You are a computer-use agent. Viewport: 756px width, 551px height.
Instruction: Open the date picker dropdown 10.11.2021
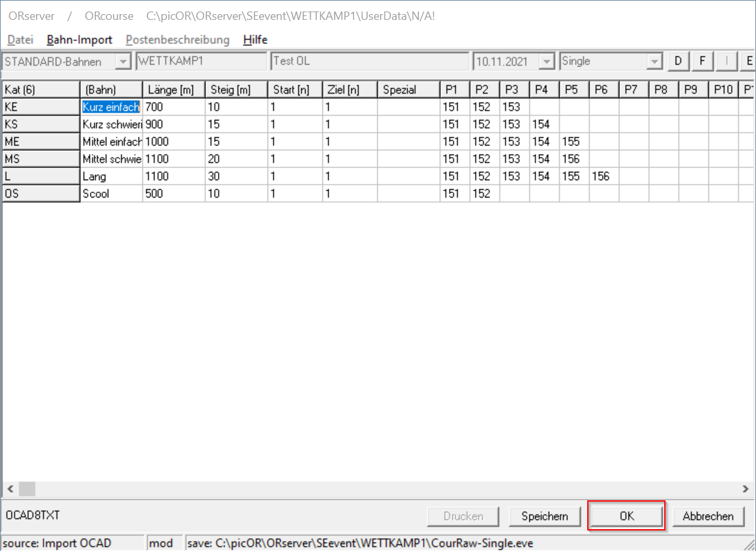546,62
